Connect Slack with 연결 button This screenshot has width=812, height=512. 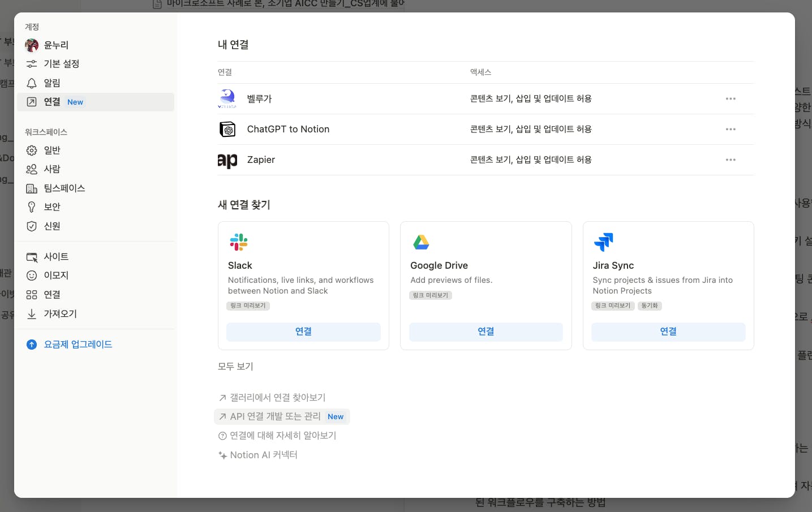point(303,332)
